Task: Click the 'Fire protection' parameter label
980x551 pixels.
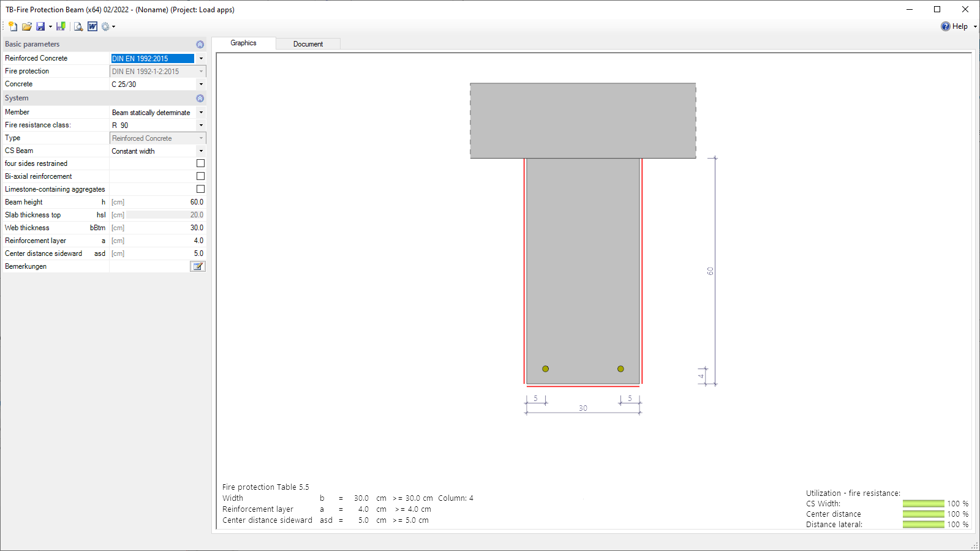Action: point(27,71)
